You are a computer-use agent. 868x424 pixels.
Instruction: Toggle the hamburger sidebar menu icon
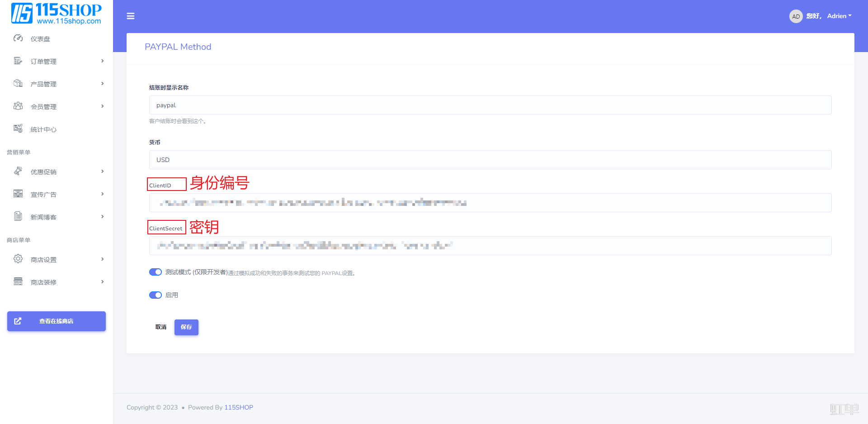(x=131, y=16)
